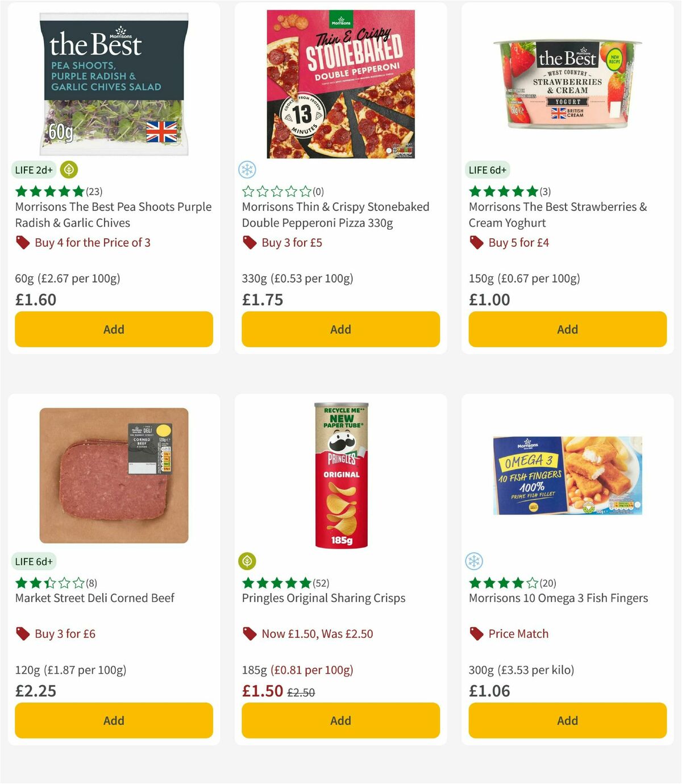Viewport: 682px width, 784px height.
Task: Click the snowflake icon on the fish fingers card
Action: coord(475,560)
